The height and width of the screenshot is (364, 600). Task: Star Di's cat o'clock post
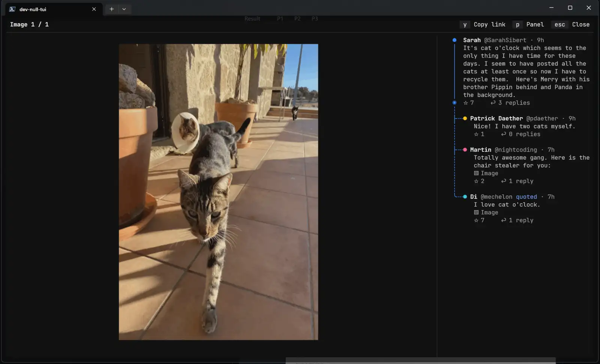pyautogui.click(x=476, y=220)
